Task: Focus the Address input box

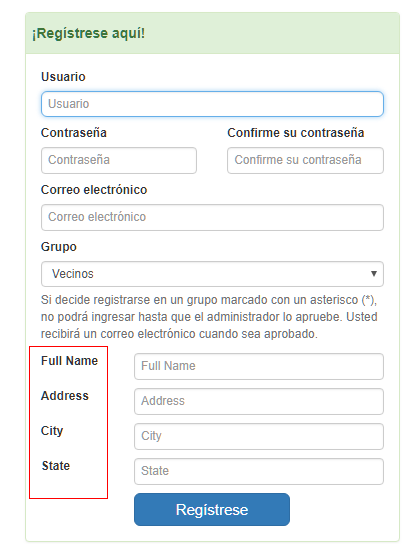Action: coord(259,401)
